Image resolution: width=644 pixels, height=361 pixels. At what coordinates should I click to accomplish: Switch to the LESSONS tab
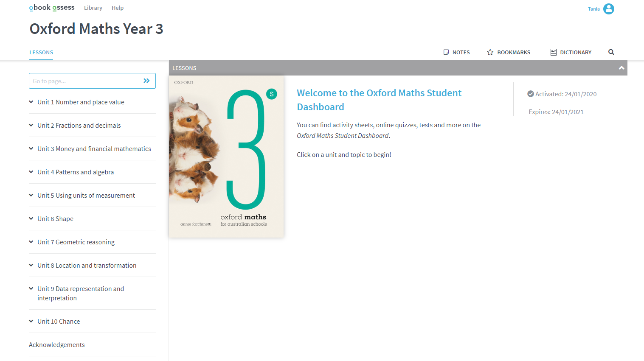pos(41,52)
